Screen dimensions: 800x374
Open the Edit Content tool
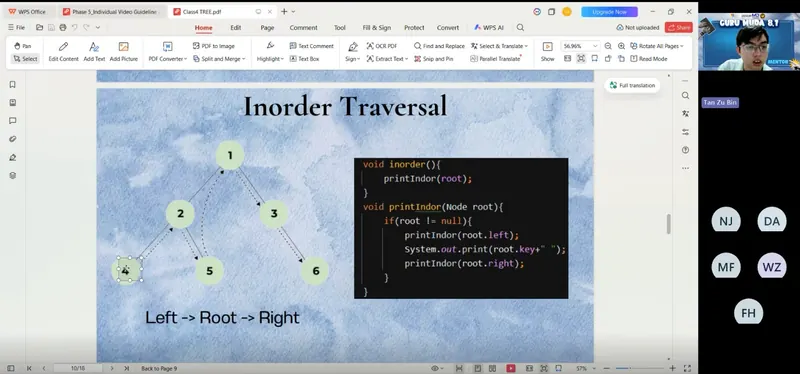pyautogui.click(x=63, y=52)
